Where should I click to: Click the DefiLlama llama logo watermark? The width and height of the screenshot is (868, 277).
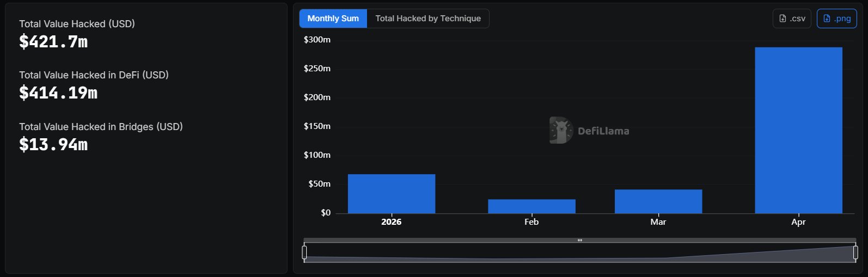(560, 131)
